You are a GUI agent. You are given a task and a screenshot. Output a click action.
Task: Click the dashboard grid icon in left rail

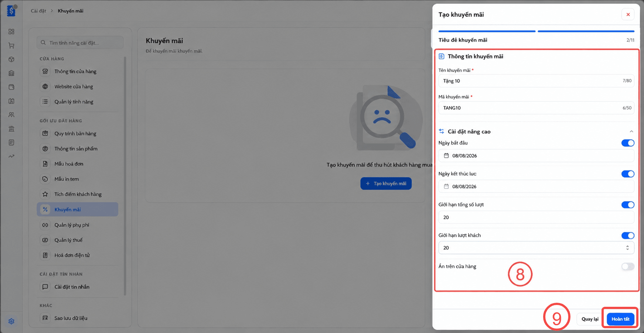[x=11, y=32]
